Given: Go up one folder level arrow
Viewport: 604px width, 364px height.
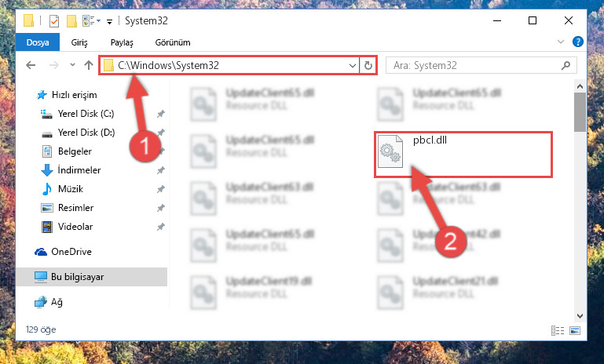Looking at the screenshot, I should click(89, 65).
